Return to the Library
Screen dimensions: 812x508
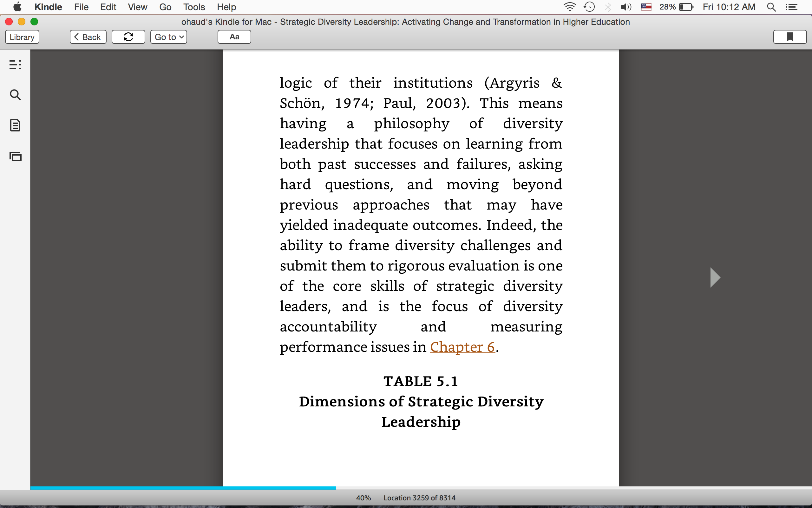[x=22, y=37]
